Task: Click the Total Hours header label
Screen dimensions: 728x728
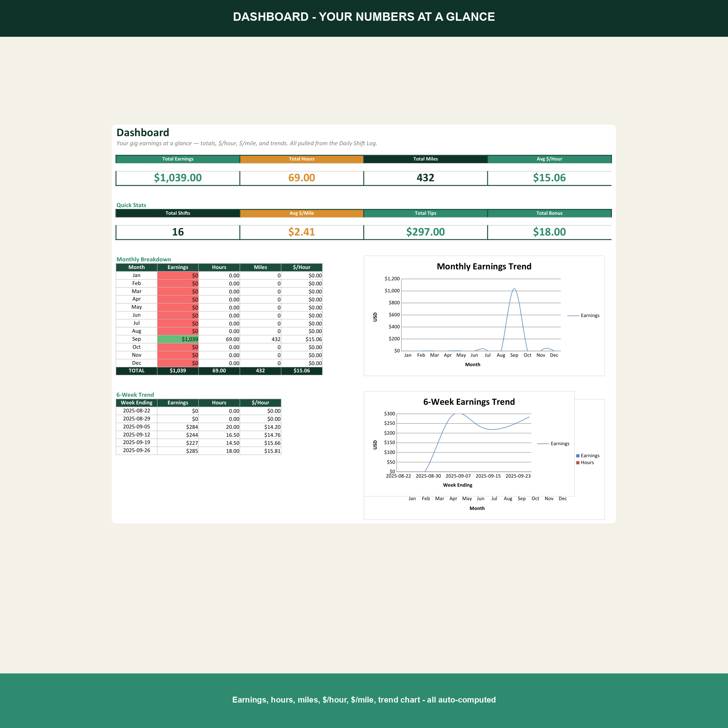Action: (x=301, y=159)
